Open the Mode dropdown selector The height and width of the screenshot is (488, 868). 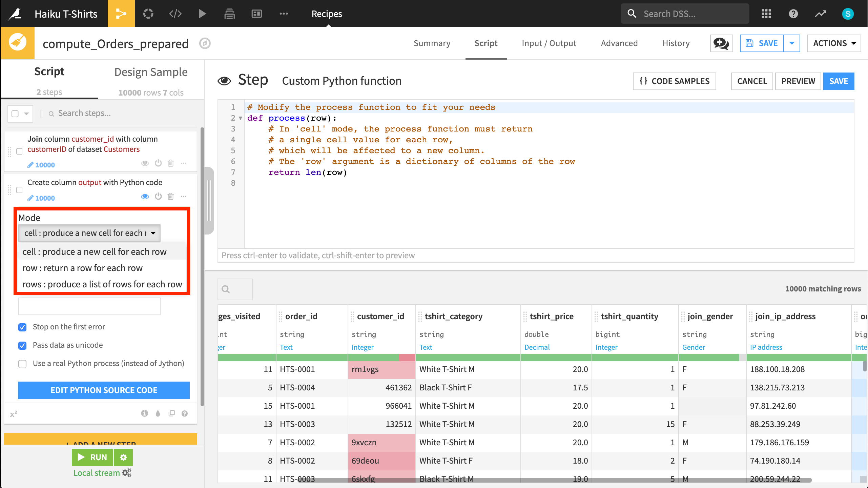(89, 233)
